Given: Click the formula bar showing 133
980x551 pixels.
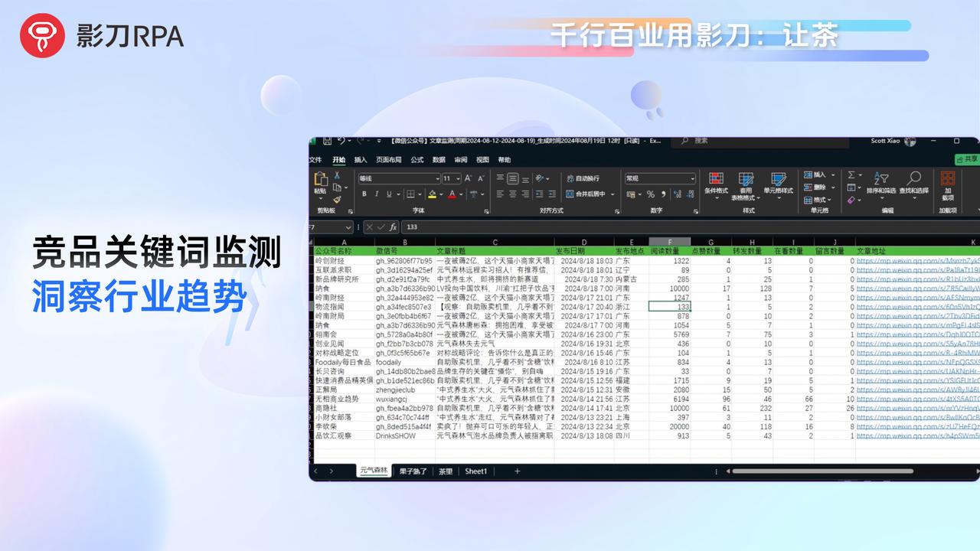Looking at the screenshot, I should click(x=689, y=227).
